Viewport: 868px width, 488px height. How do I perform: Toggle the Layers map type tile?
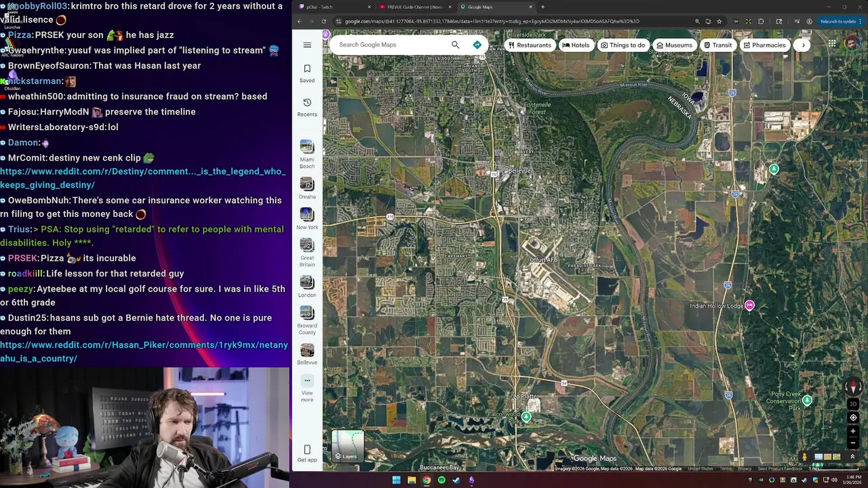click(348, 445)
